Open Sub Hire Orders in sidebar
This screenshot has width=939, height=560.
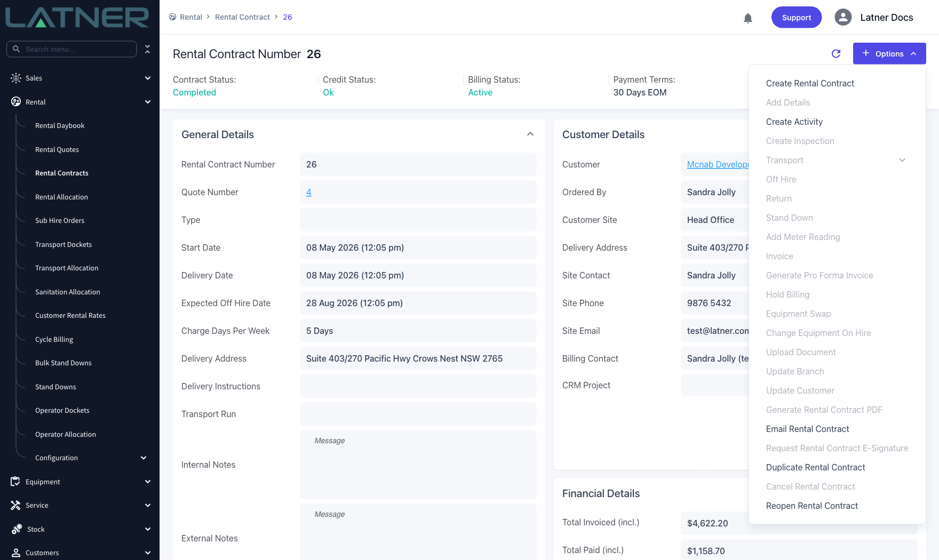click(60, 221)
